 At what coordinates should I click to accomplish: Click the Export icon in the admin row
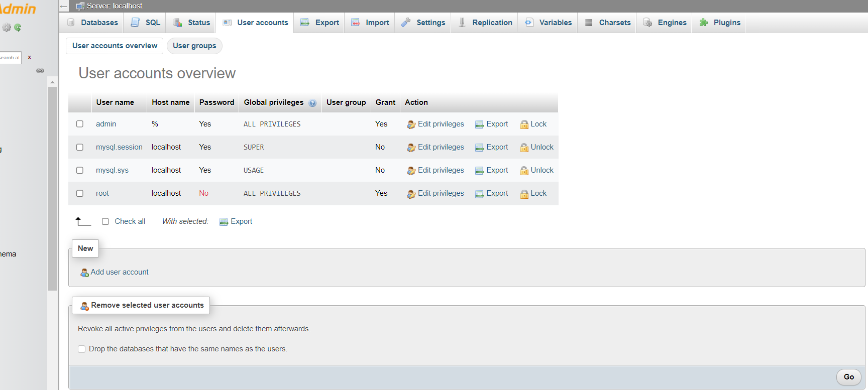click(x=479, y=124)
